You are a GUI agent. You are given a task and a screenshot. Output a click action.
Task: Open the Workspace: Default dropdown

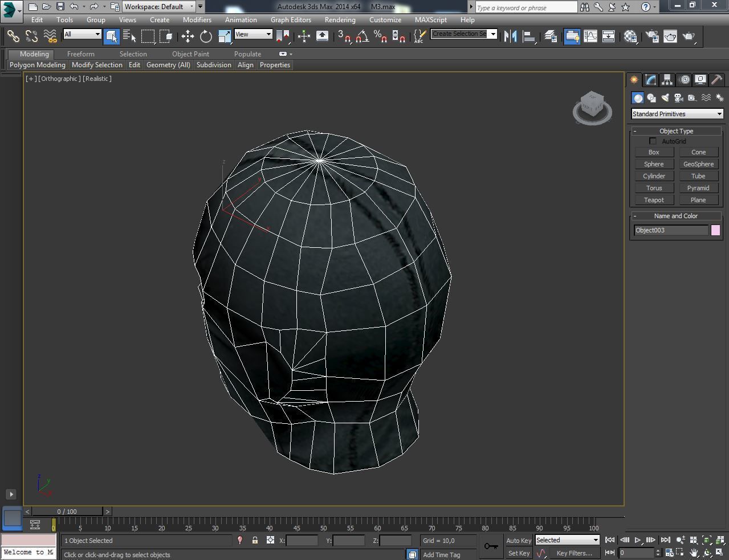[x=159, y=7]
